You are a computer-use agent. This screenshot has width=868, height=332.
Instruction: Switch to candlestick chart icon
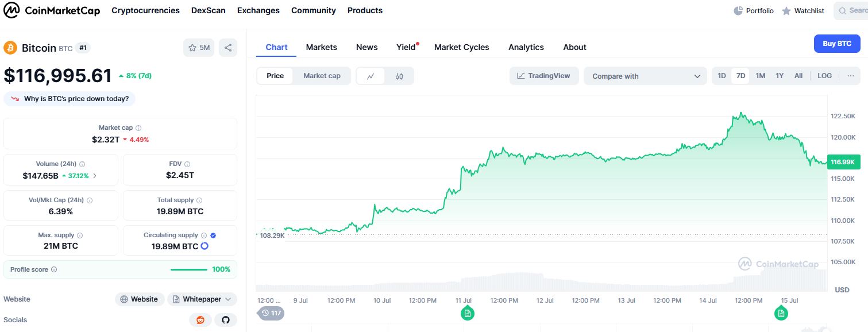point(399,76)
